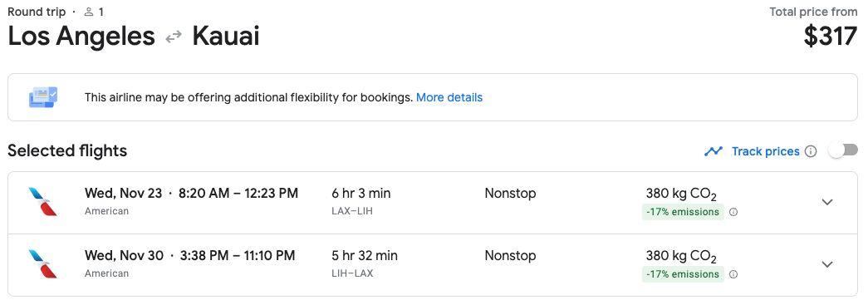Click the Los Angeles origin heading
The image size is (868, 305).
[x=81, y=37]
